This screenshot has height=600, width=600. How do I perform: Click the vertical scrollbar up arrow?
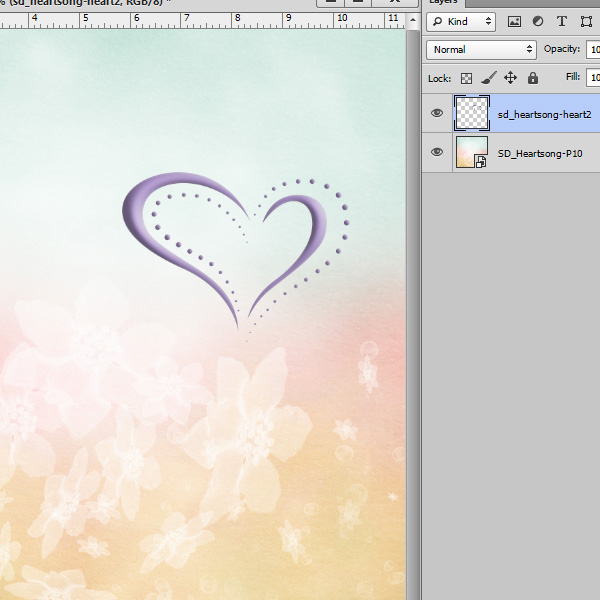point(413,19)
